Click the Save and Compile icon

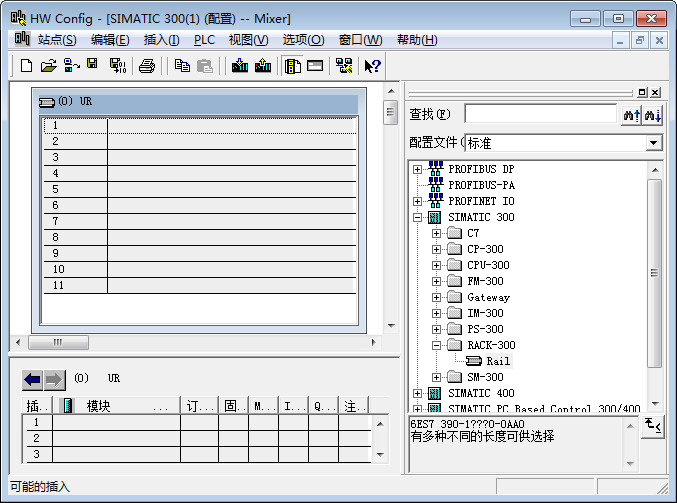pyautogui.click(x=117, y=66)
